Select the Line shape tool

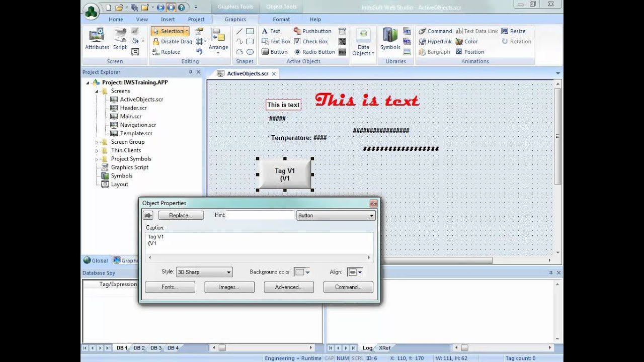click(239, 31)
